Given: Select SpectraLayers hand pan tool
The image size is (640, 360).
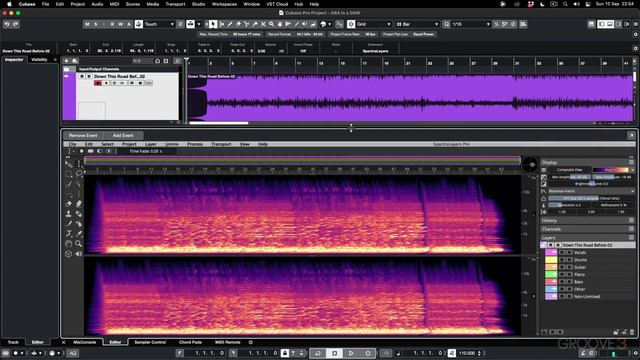Looking at the screenshot, I should tap(69, 244).
